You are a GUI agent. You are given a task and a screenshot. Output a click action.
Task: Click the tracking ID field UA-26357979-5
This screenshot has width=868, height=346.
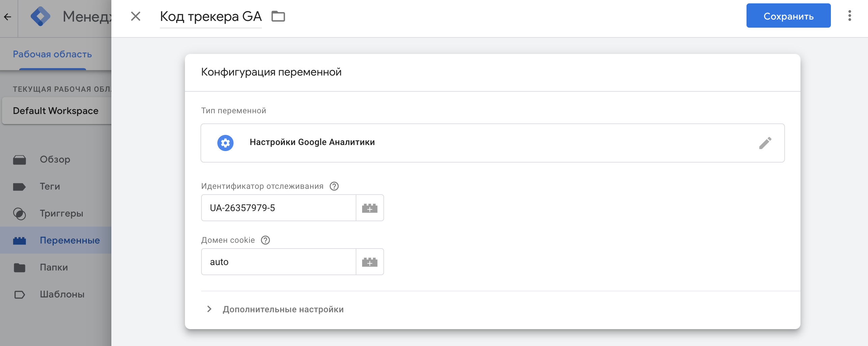[x=278, y=208]
